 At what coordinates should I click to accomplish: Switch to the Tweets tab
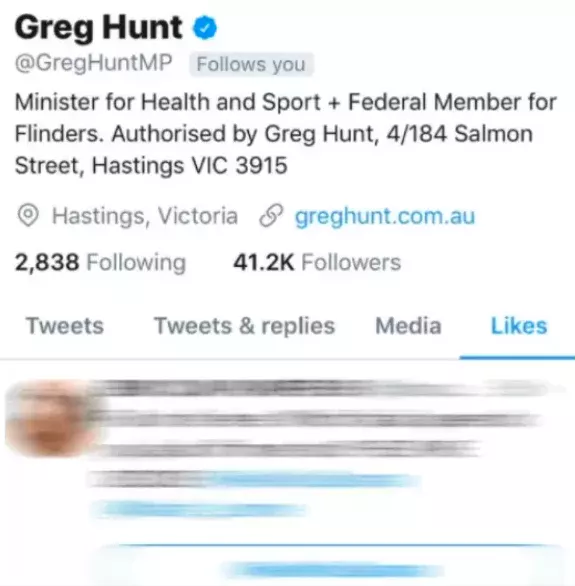pyautogui.click(x=65, y=326)
